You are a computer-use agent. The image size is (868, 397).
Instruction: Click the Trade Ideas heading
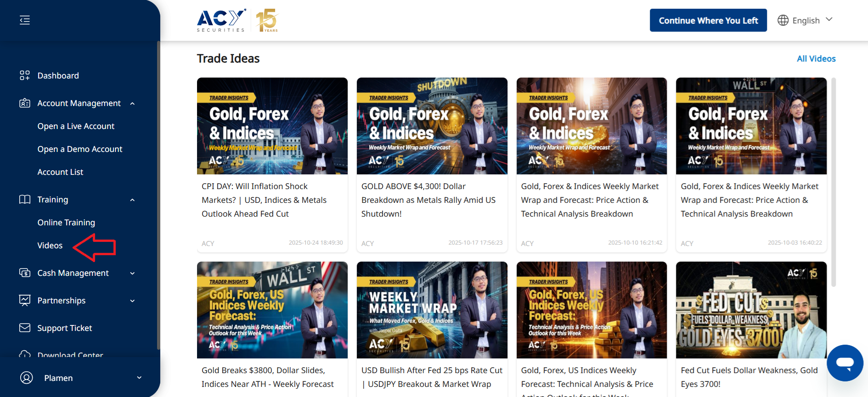[228, 58]
